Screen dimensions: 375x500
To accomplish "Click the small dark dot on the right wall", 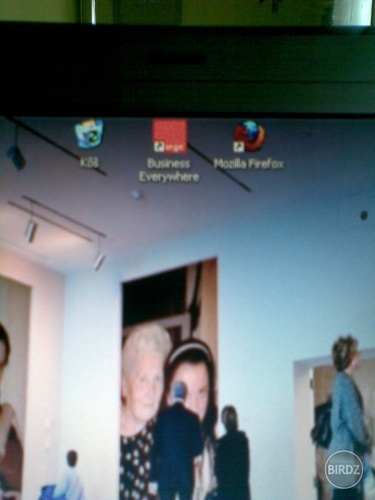I will [x=364, y=215].
